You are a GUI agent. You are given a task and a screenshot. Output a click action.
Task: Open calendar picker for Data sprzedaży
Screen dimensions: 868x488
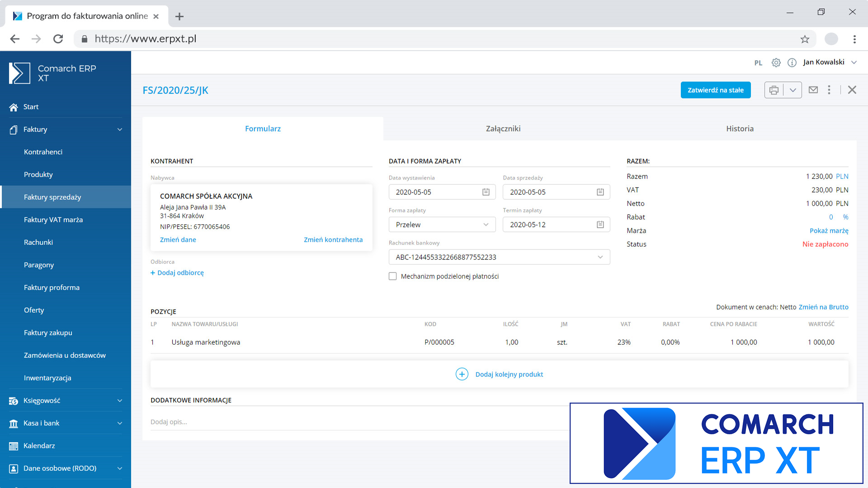600,192
